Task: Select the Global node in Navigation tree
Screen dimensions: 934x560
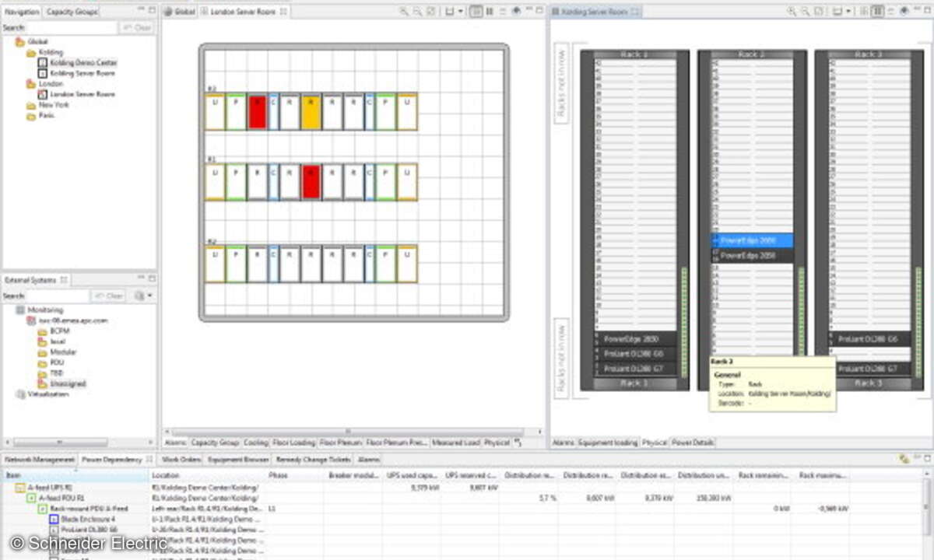Action: (x=32, y=42)
